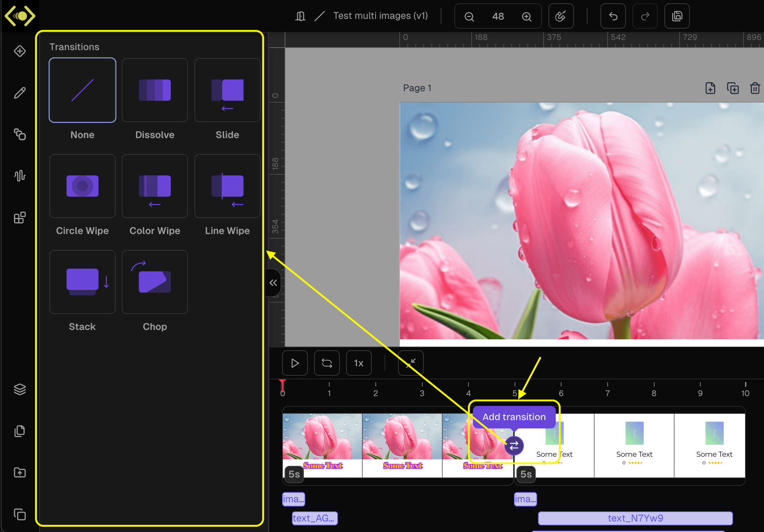764x532 pixels.
Task: Click the swap transition button between clips
Action: (x=514, y=446)
